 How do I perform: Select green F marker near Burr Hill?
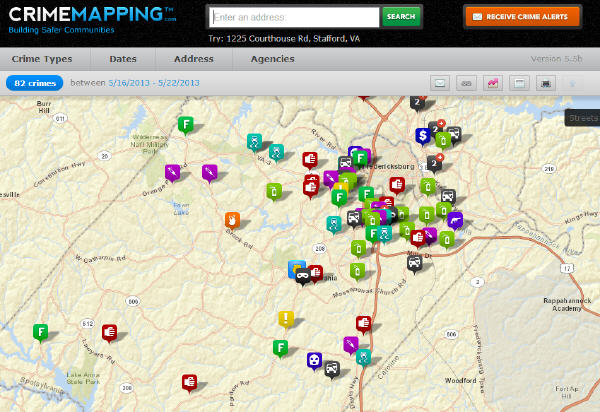click(186, 125)
